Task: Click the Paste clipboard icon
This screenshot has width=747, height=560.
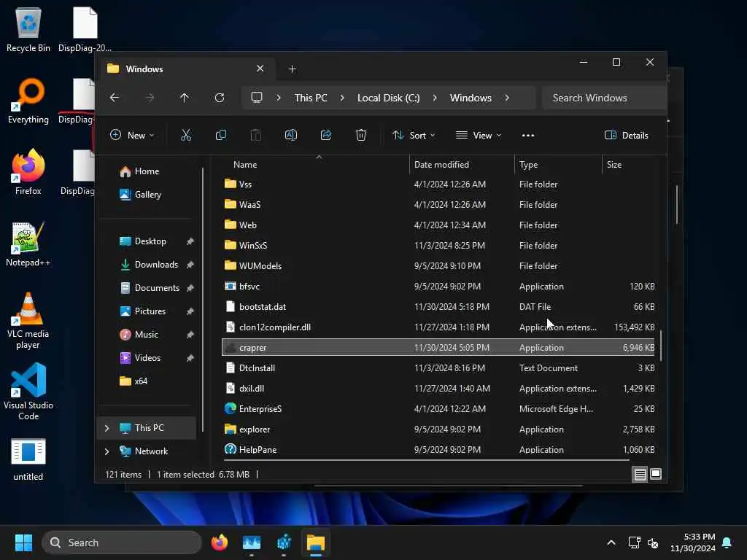Action: coord(256,135)
